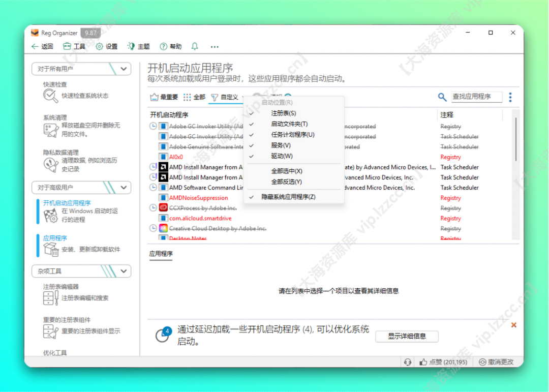
Task: Select the AMDNoiseSuppression entry
Action: click(x=199, y=198)
